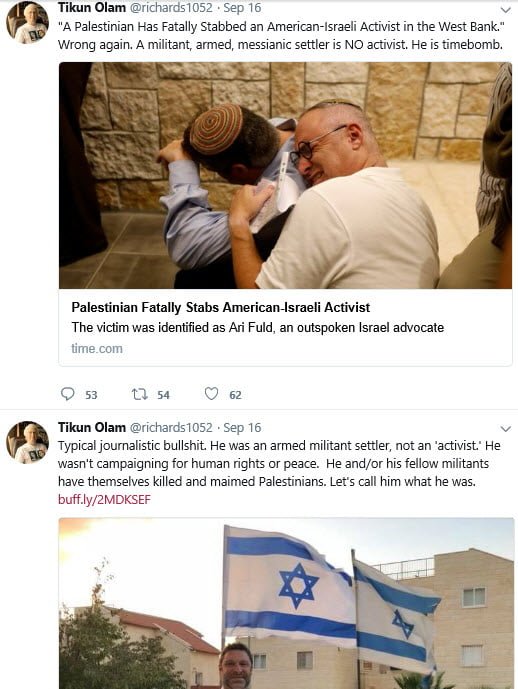Viewport: 518px width, 689px height.
Task: Open article headline Palestinian Fatally Stabs American-Israeli Activist
Action: click(x=221, y=307)
